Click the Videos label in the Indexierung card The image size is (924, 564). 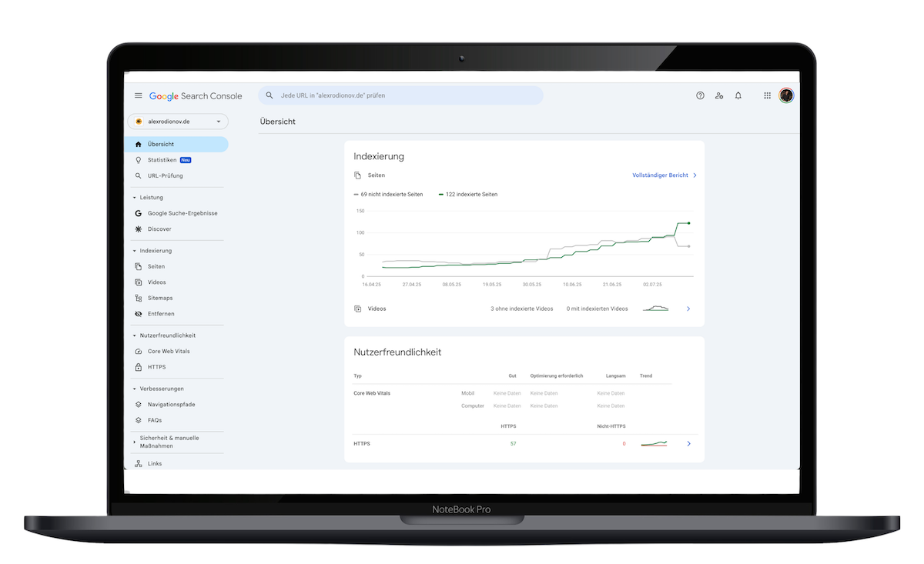pos(377,309)
